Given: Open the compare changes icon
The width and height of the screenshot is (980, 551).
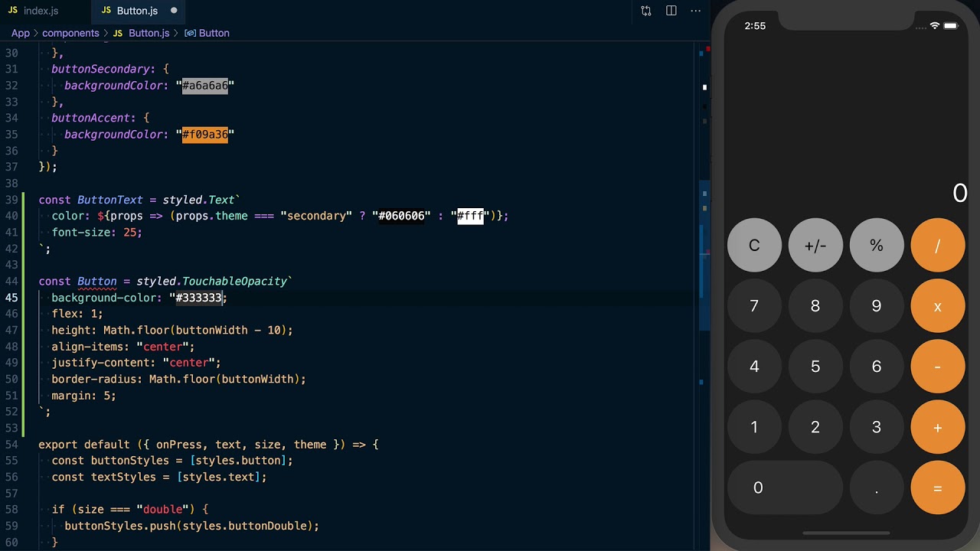Looking at the screenshot, I should 646,11.
